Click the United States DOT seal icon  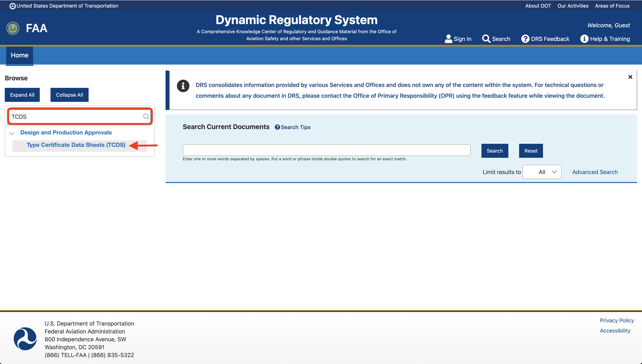click(x=12, y=6)
